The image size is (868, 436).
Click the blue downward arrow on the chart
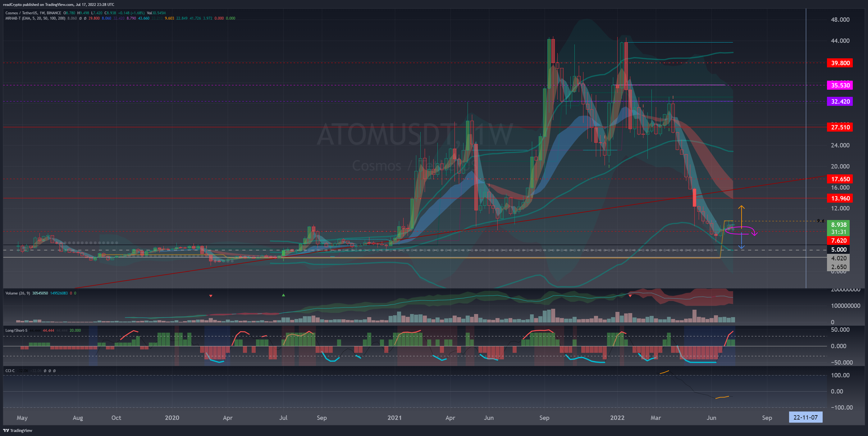tap(741, 241)
